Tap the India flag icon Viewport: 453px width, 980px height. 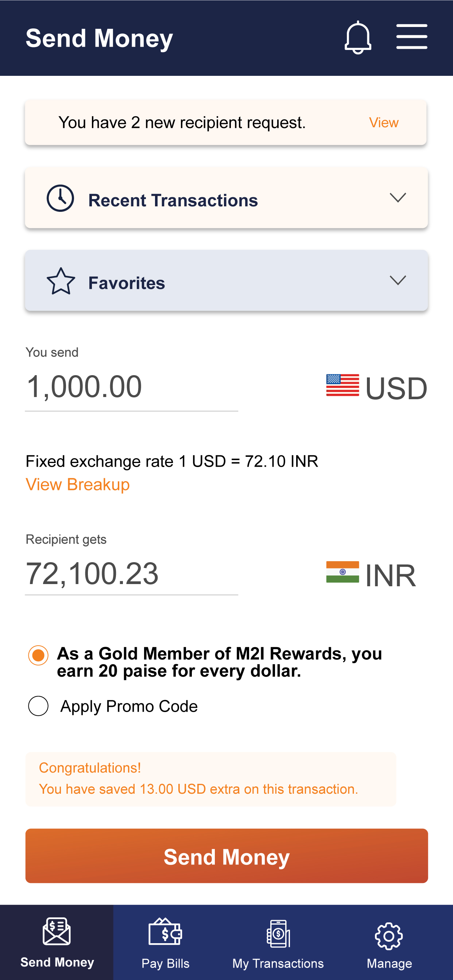click(342, 572)
